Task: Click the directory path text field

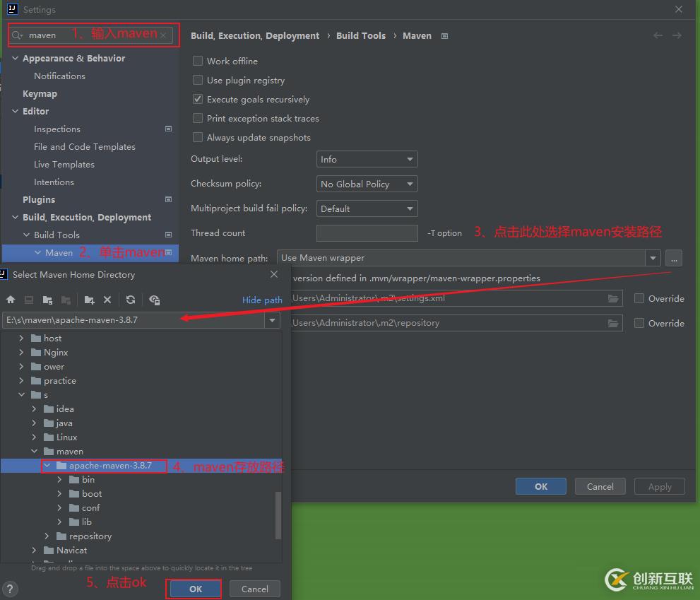Action: (134, 320)
